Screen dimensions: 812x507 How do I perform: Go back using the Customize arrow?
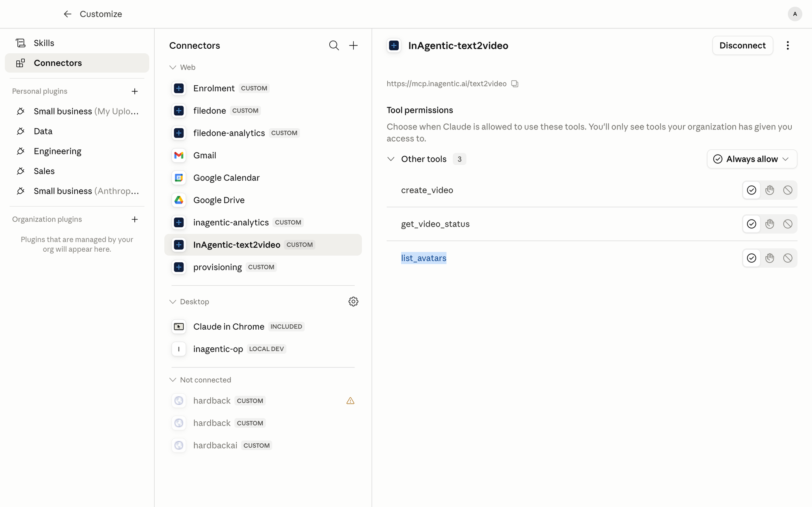[x=67, y=14]
